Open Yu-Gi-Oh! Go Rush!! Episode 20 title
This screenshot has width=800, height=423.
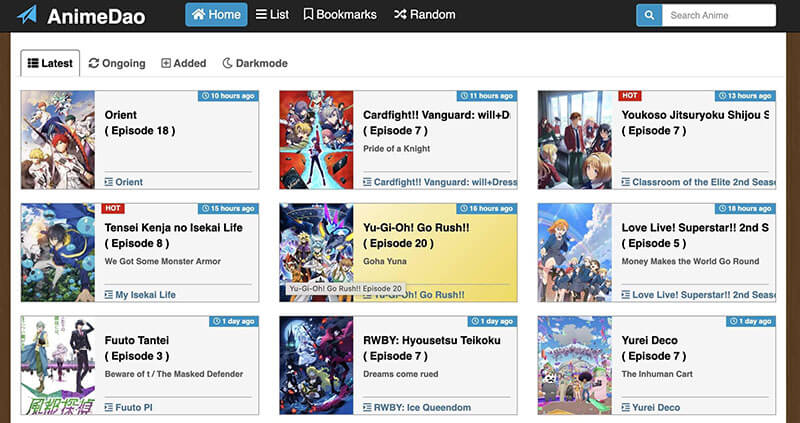pos(416,236)
